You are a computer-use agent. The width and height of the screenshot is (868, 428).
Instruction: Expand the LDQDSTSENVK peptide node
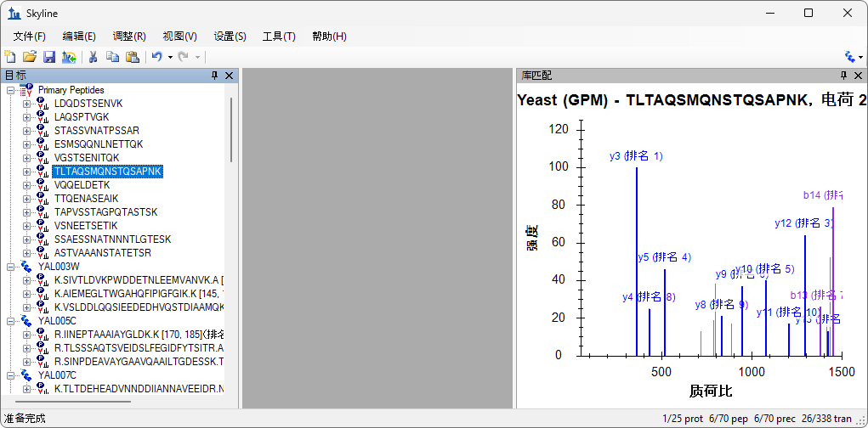(x=26, y=104)
